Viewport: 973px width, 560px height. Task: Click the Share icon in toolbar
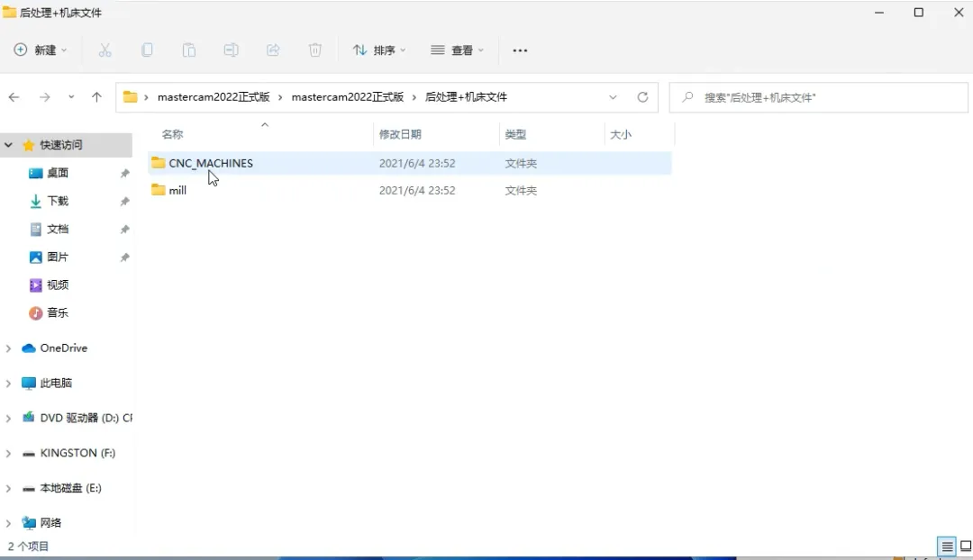[273, 50]
